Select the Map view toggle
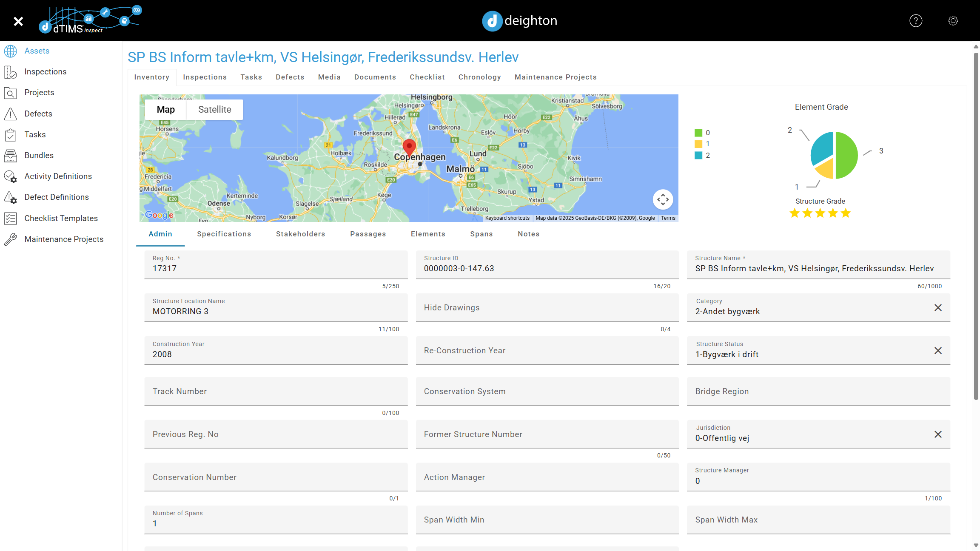This screenshot has height=551, width=980. pyautogui.click(x=165, y=109)
